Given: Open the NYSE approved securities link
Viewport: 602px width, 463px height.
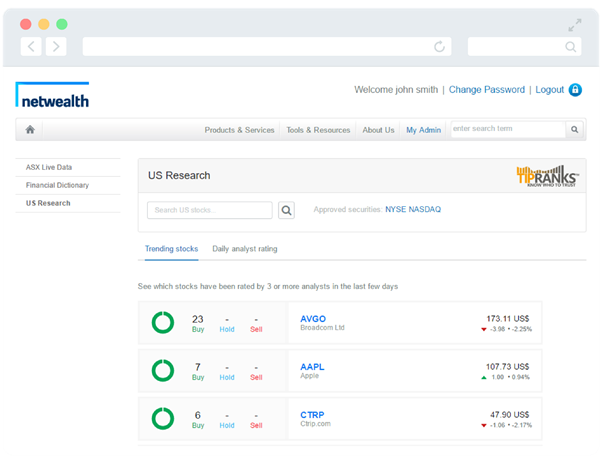Looking at the screenshot, I should [395, 209].
